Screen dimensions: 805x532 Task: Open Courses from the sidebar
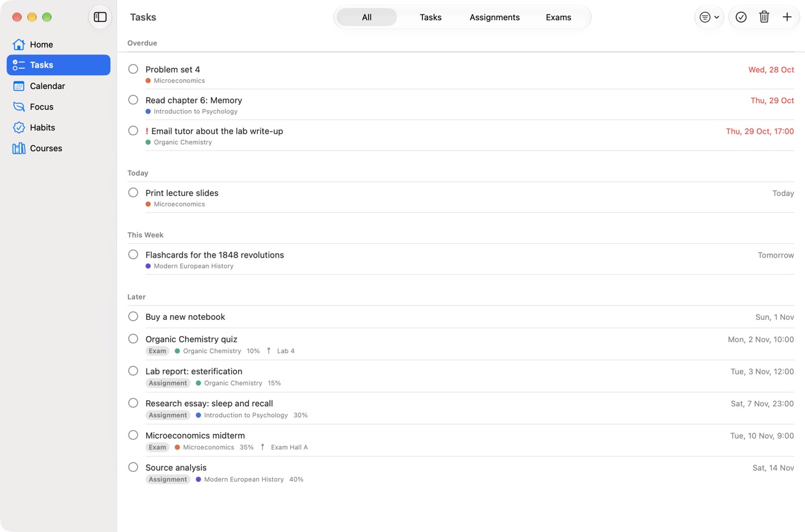pyautogui.click(x=58, y=148)
